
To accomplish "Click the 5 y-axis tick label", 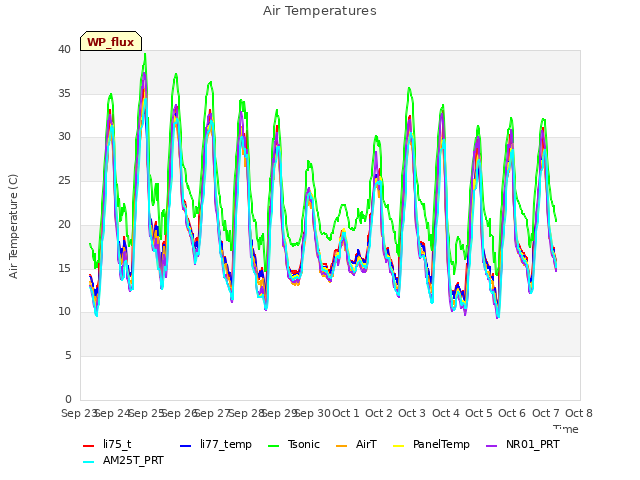I will [x=68, y=356].
